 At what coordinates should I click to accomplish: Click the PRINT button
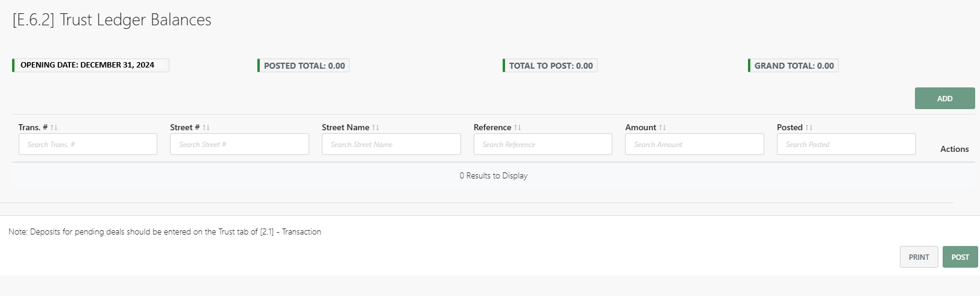919,257
